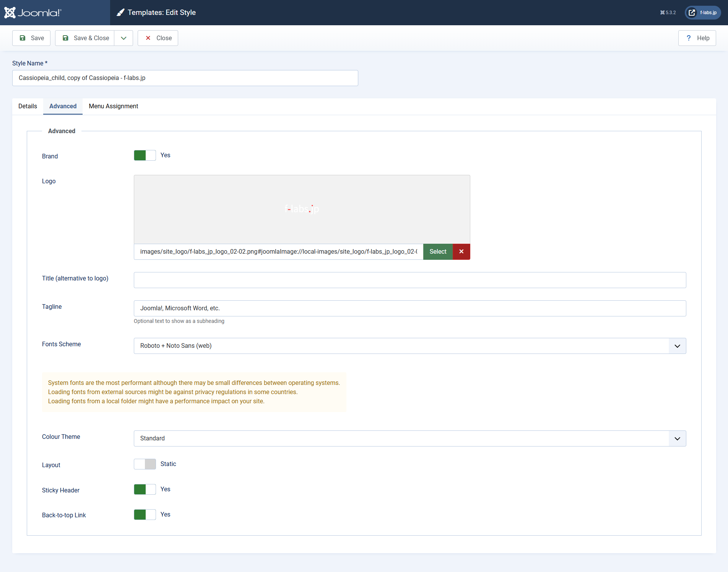The width and height of the screenshot is (728, 572).
Task: Click the logo image path field
Action: coord(278,252)
